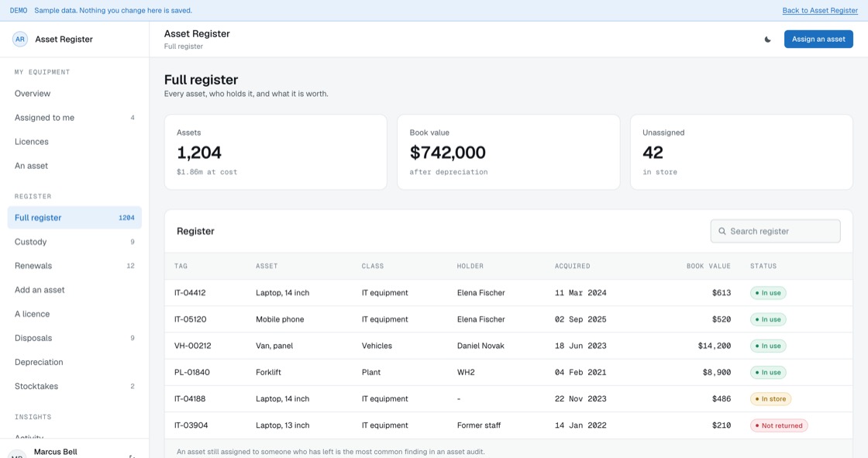Click the Unassigned 42 card
This screenshot has width=868, height=458.
tap(741, 153)
